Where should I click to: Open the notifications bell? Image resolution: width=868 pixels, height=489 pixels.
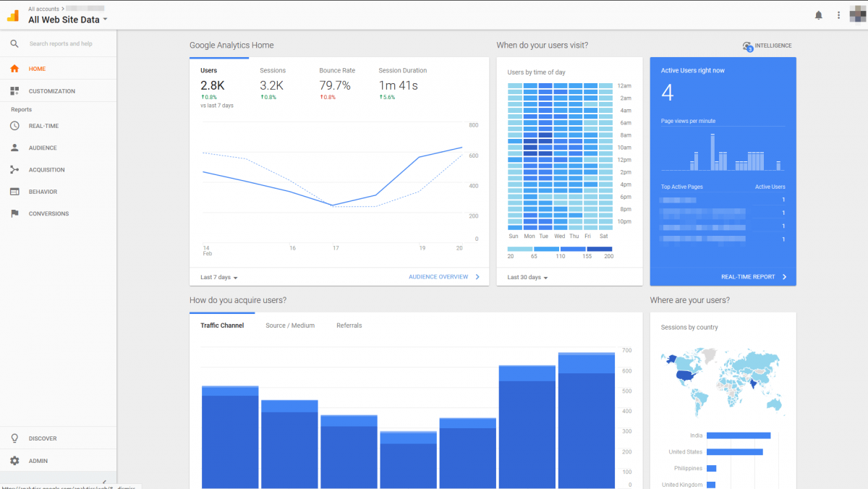tap(819, 15)
